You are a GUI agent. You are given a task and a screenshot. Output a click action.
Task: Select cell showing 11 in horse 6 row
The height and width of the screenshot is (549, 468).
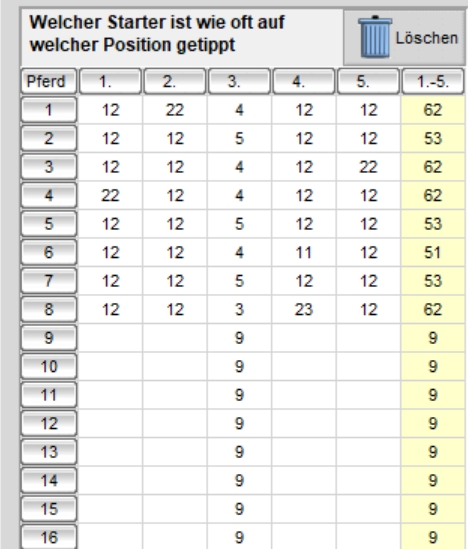303,252
